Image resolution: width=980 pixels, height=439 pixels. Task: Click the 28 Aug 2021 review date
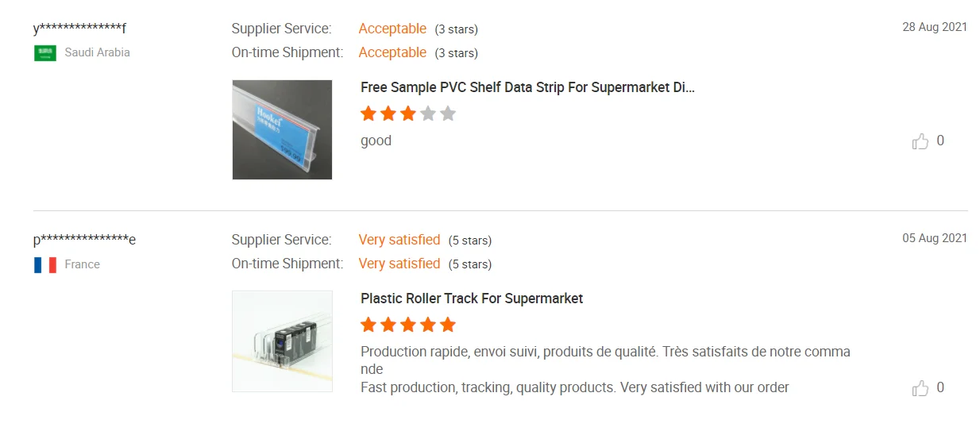(x=934, y=27)
